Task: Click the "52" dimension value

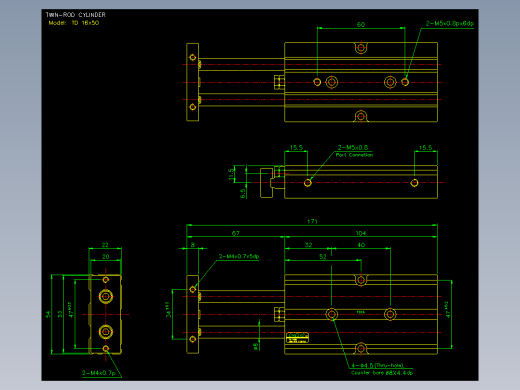Action: [323, 256]
